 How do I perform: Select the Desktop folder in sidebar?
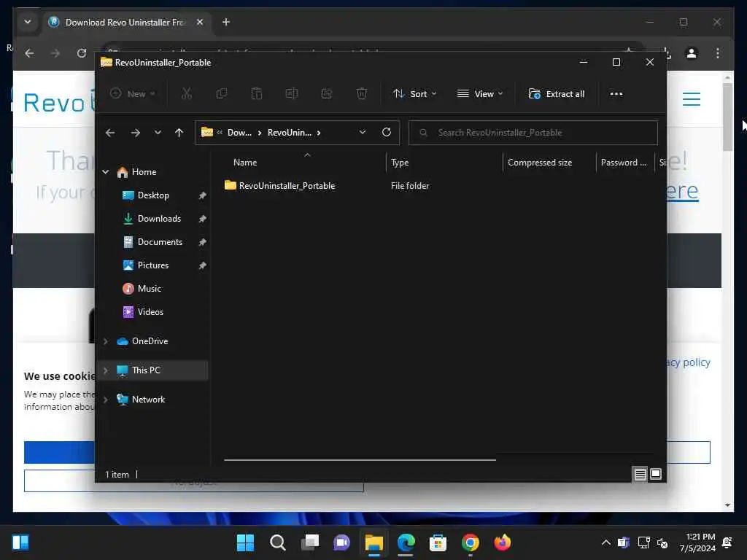[x=153, y=195]
